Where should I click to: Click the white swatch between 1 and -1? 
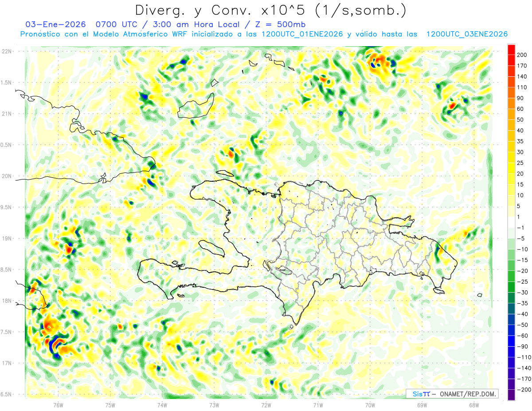[512, 222]
